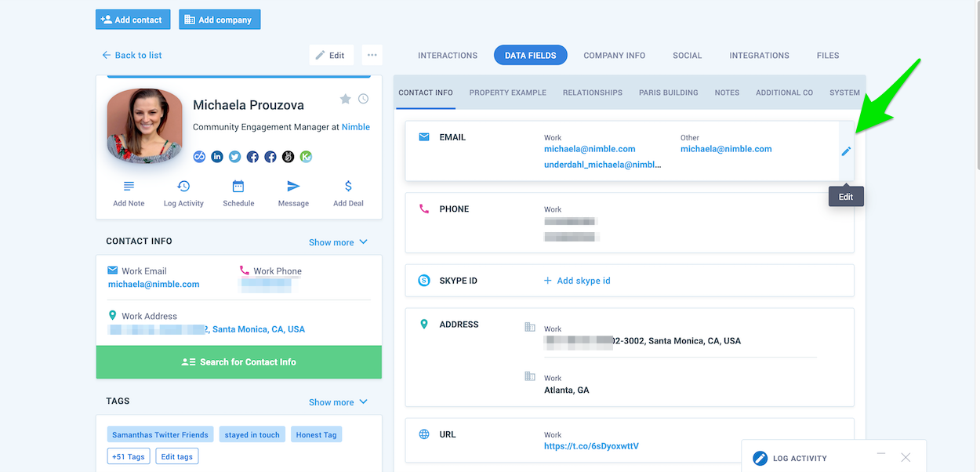This screenshot has height=472, width=980.
Task: Click the Add contact button
Action: 132,19
